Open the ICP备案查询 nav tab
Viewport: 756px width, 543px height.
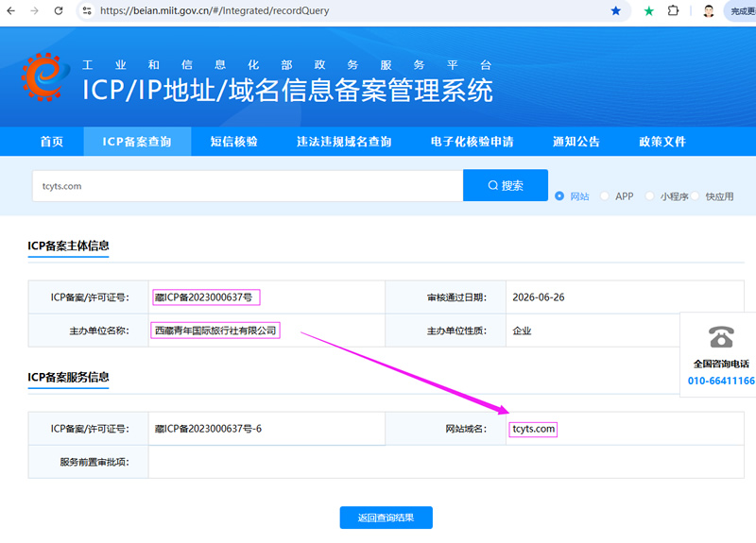pyautogui.click(x=137, y=142)
